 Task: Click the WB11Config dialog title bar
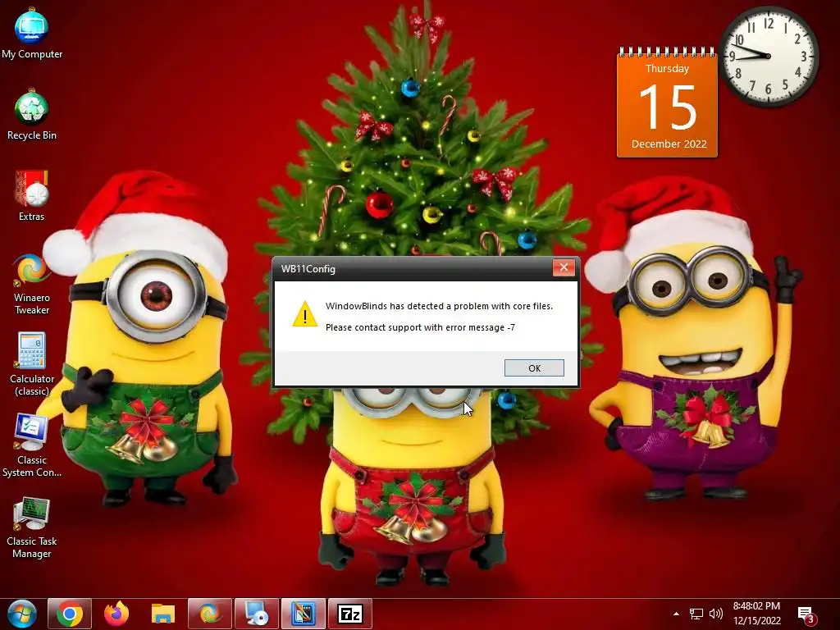coord(413,268)
